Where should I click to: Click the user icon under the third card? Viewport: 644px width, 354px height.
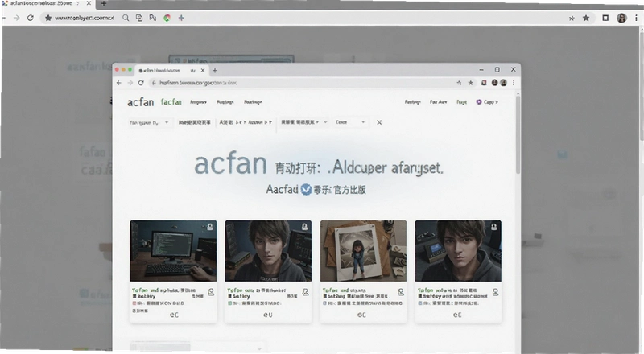pos(401,292)
